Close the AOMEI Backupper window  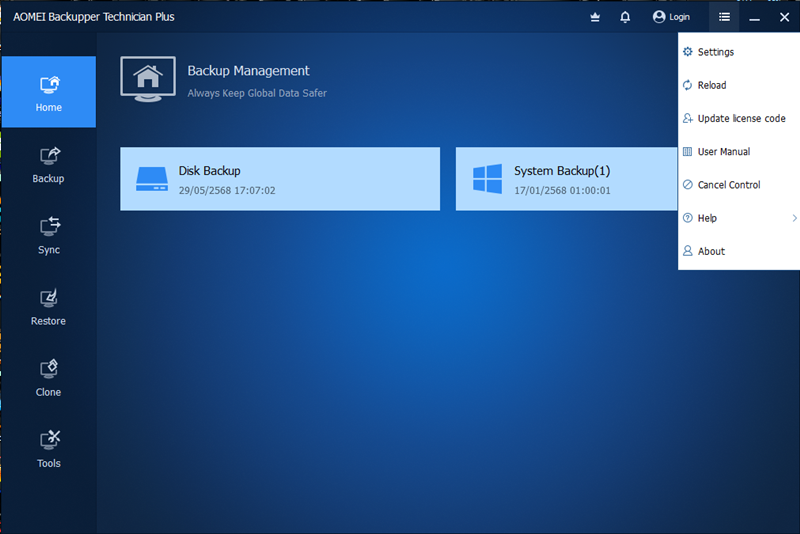pyautogui.click(x=785, y=17)
